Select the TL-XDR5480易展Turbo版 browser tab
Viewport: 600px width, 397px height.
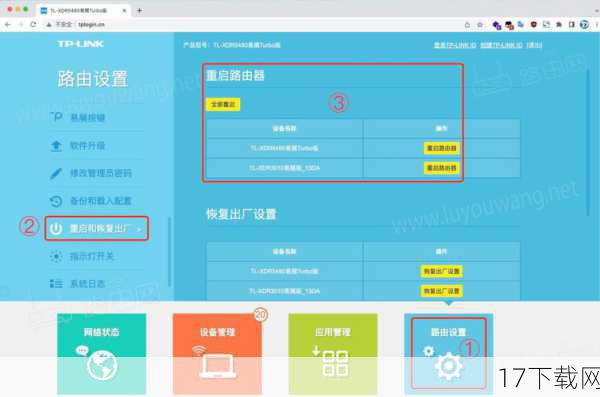pos(84,11)
